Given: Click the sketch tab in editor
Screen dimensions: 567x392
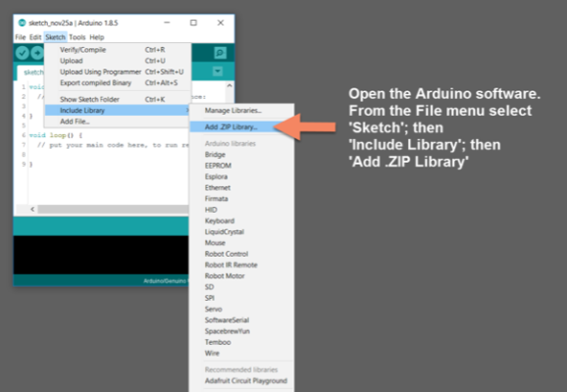Looking at the screenshot, I should (31, 73).
